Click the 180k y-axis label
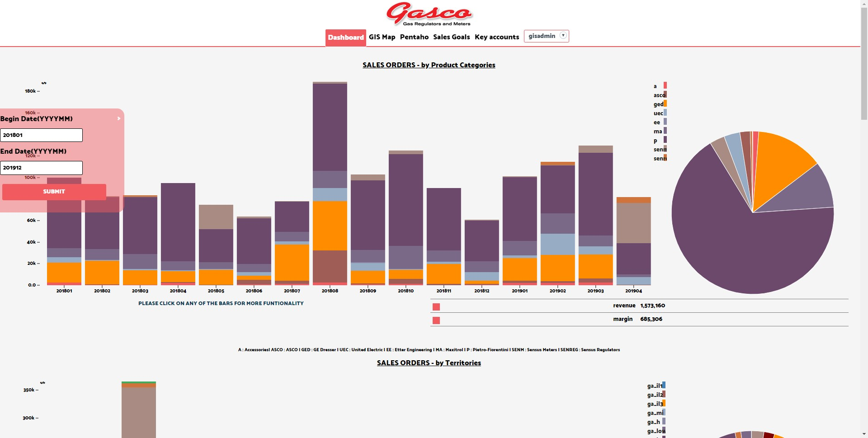This screenshot has height=438, width=868. tap(30, 91)
